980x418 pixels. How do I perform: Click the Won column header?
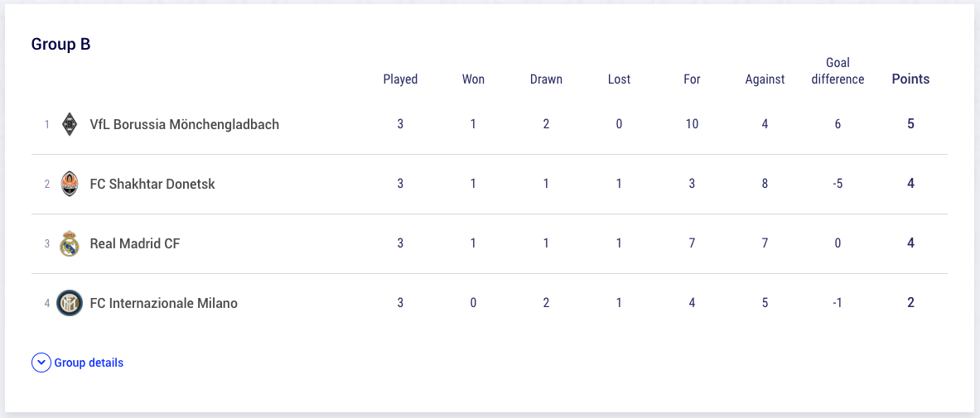473,79
